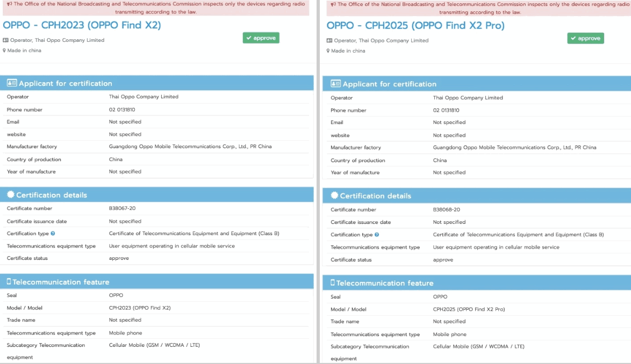Click right panel Country of production China value
Screen dimensions: 631x364
(440, 160)
